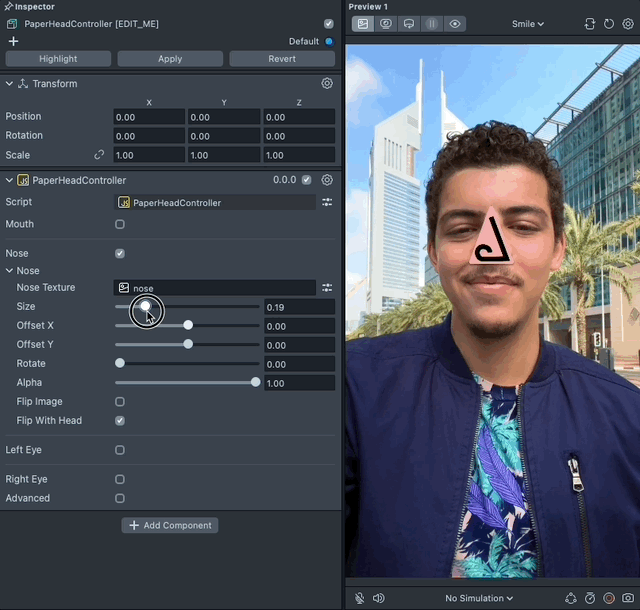Screen dimensions: 640x610
Task: Click the Add Component button
Action: click(x=170, y=525)
